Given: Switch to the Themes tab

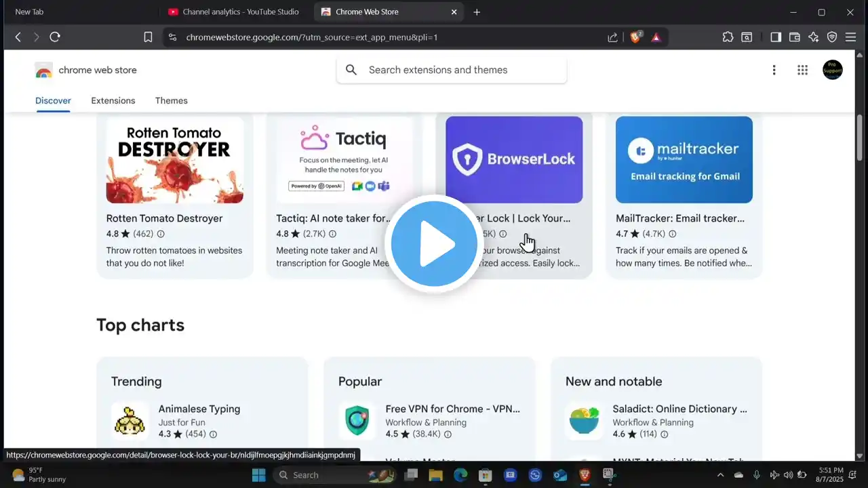Looking at the screenshot, I should pyautogui.click(x=172, y=100).
